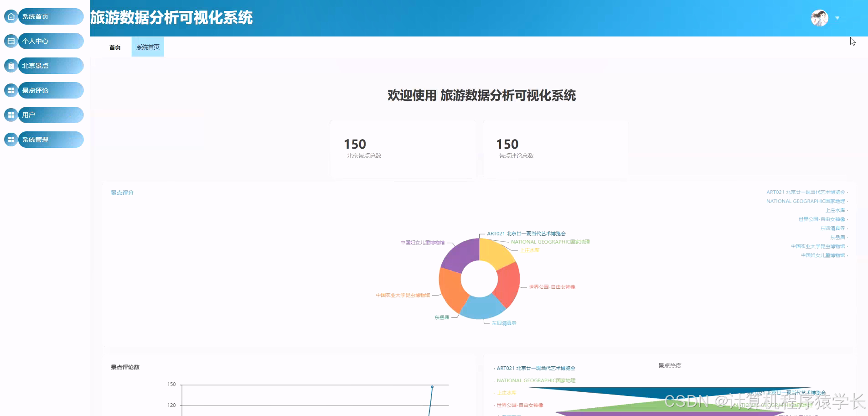Open 北京景点 via its sidebar icon
The width and height of the screenshot is (868, 416).
point(10,65)
